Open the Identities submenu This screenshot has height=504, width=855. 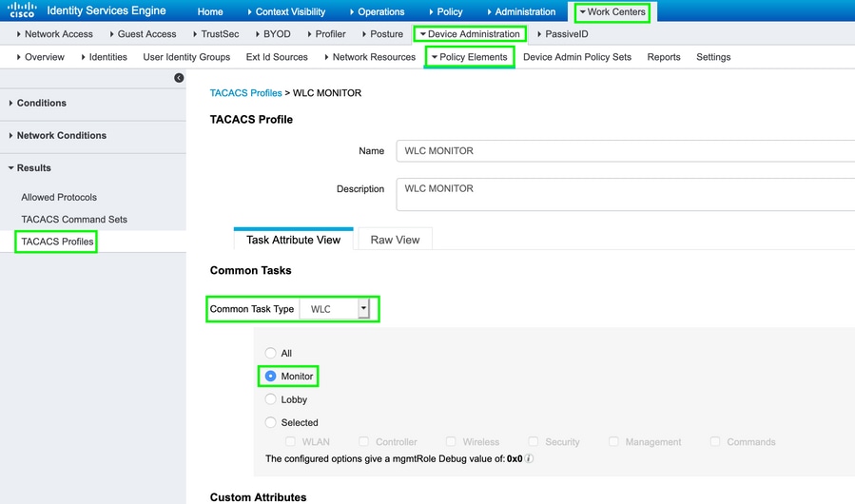[x=105, y=57]
